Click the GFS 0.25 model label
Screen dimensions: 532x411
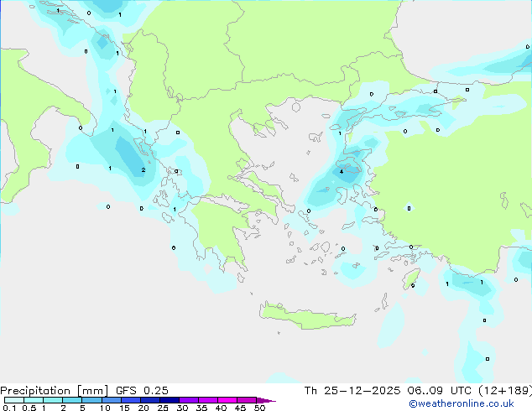pyautogui.click(x=142, y=391)
